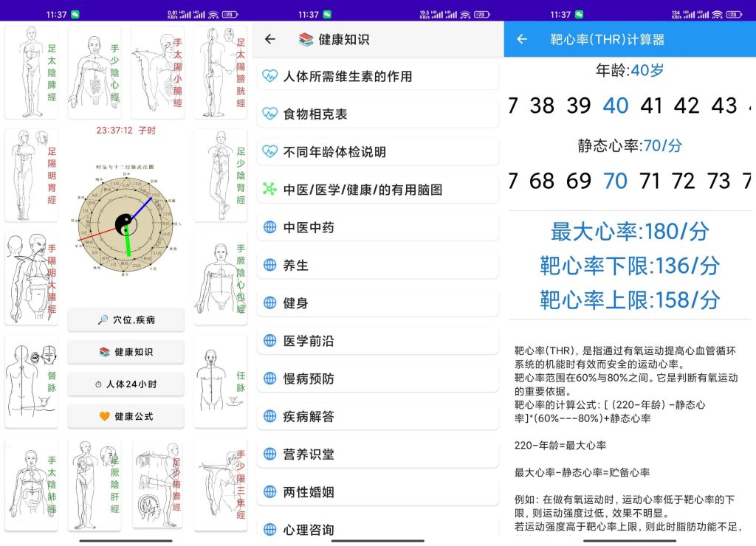Open the 两性婚姻 web entry
756x546 pixels.
pyautogui.click(x=378, y=492)
